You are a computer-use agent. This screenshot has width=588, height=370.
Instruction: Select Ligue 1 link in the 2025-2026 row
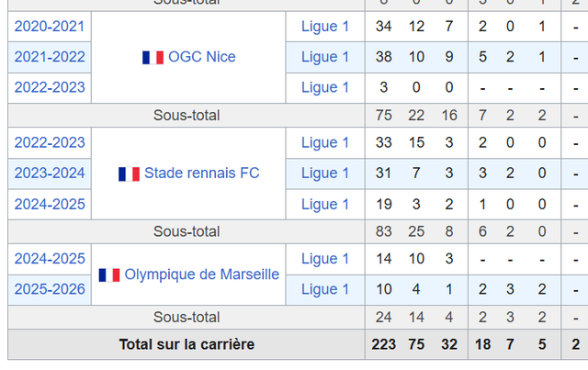[x=325, y=290]
